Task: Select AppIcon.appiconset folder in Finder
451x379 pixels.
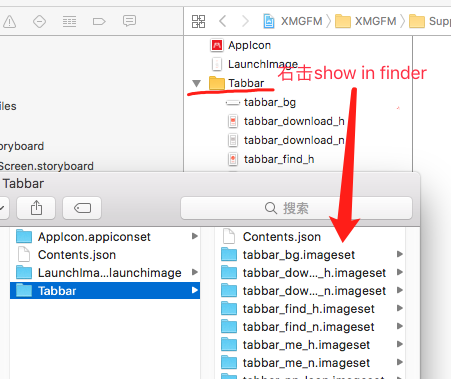Action: (83, 237)
